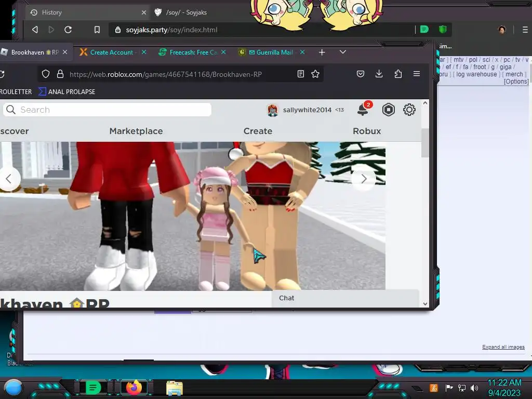Reload the soyjaks.party page
The width and height of the screenshot is (532, 399).
click(x=68, y=30)
